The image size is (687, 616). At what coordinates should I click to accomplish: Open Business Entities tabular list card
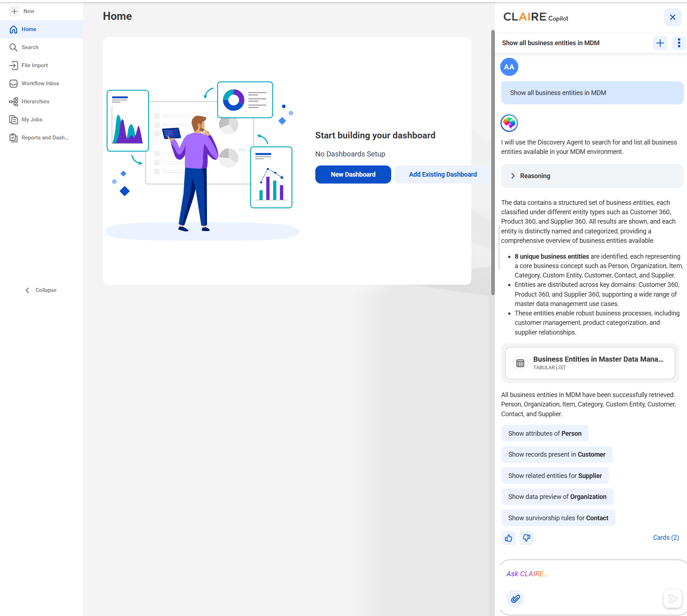[590, 363]
